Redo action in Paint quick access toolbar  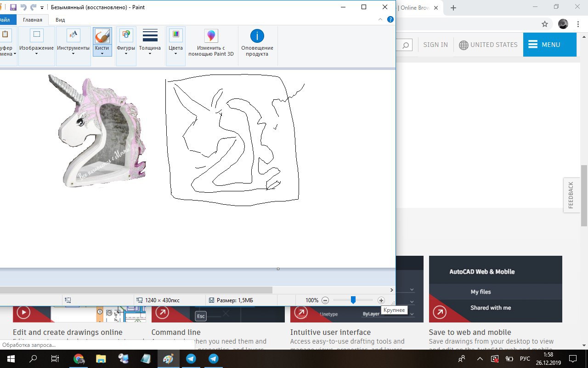pos(33,7)
